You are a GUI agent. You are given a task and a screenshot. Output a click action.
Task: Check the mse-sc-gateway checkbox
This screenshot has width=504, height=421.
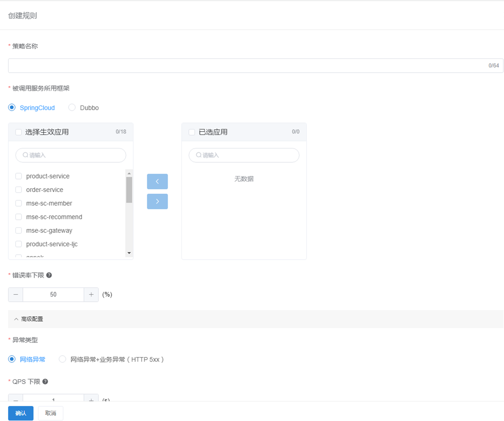tap(19, 230)
